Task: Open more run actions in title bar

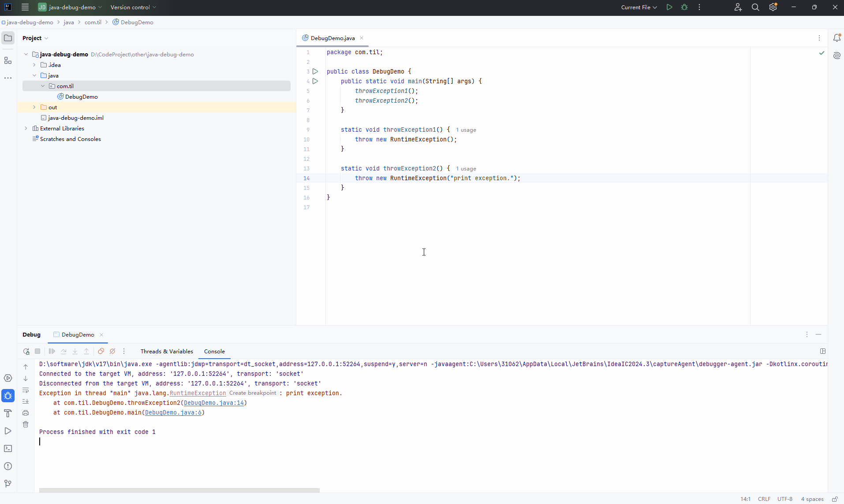Action: pyautogui.click(x=699, y=7)
